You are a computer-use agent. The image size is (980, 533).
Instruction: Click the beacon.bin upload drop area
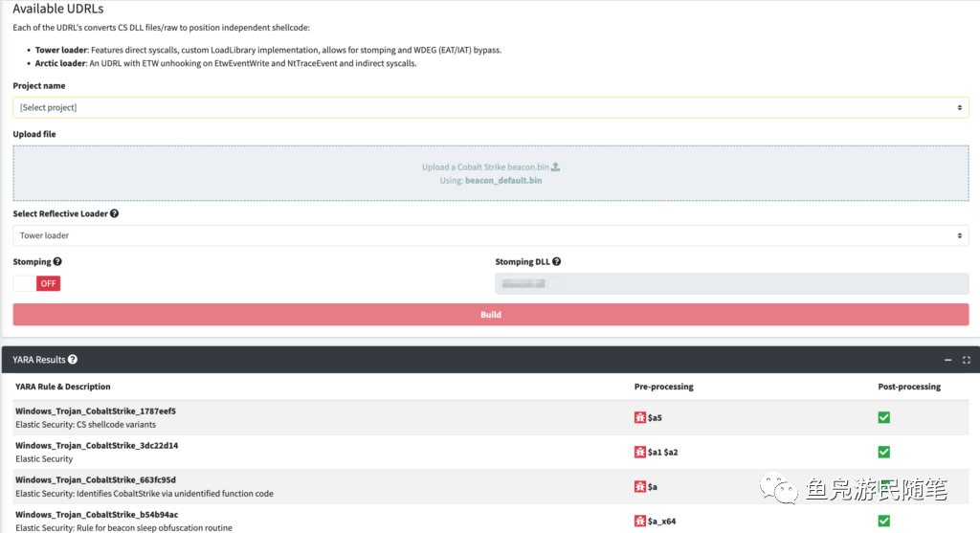[491, 173]
